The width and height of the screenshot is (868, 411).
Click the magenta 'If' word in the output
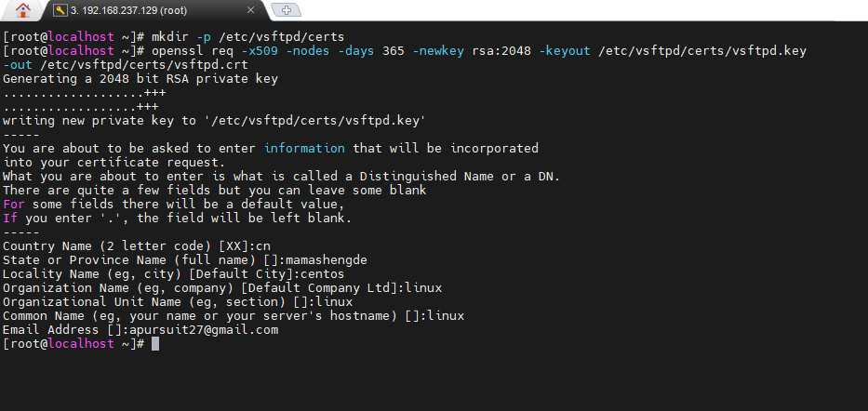pyautogui.click(x=10, y=218)
